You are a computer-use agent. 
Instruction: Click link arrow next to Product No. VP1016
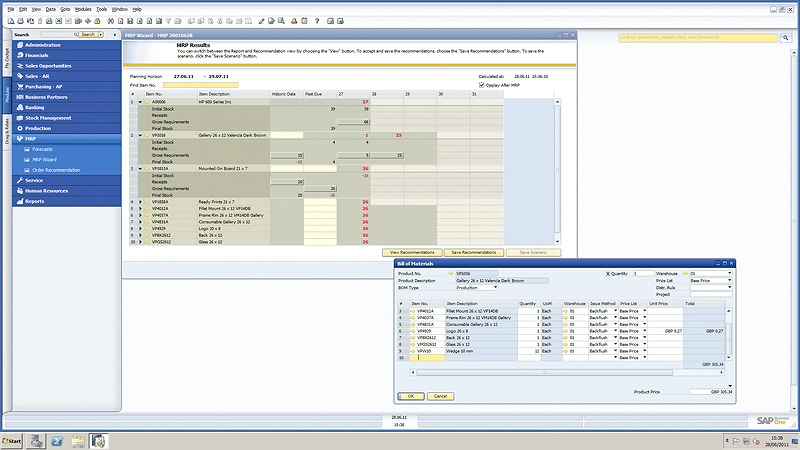tap(451, 273)
